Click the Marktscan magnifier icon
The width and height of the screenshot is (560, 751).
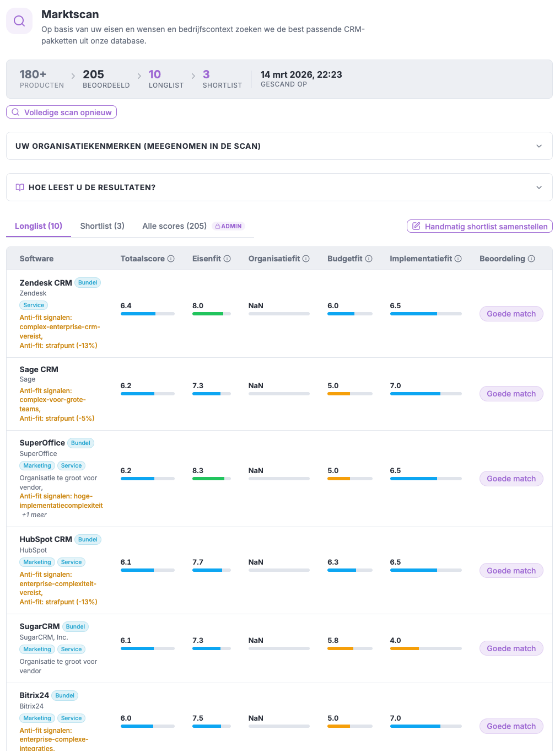19,21
